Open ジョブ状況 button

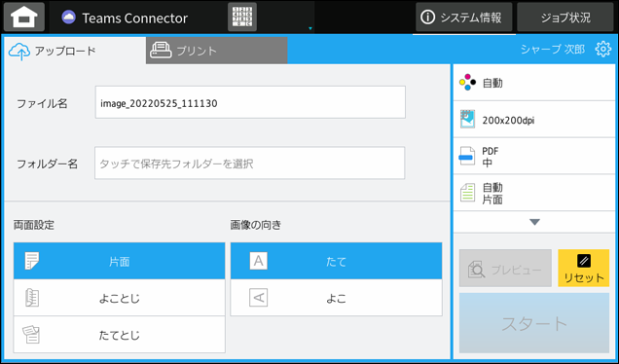pyautogui.click(x=565, y=18)
